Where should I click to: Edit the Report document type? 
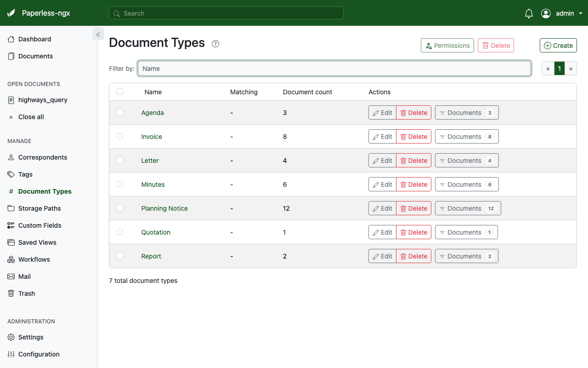382,256
